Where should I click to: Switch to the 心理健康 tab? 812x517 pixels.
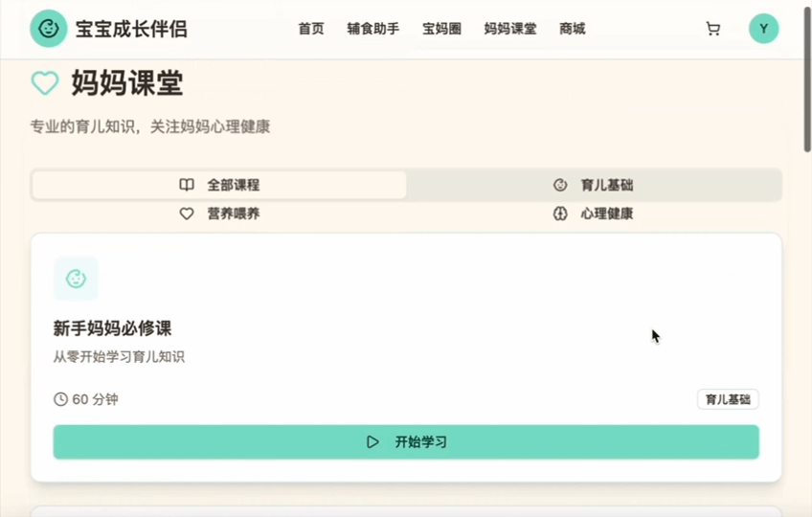(x=594, y=214)
